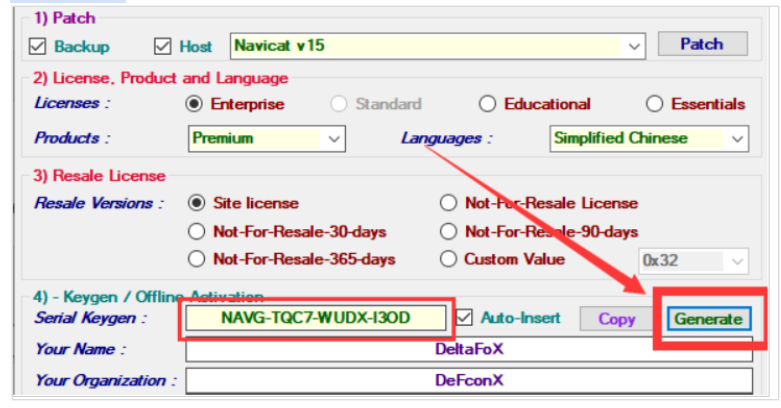Click the Your Organization field DeFconX

pos(469,381)
